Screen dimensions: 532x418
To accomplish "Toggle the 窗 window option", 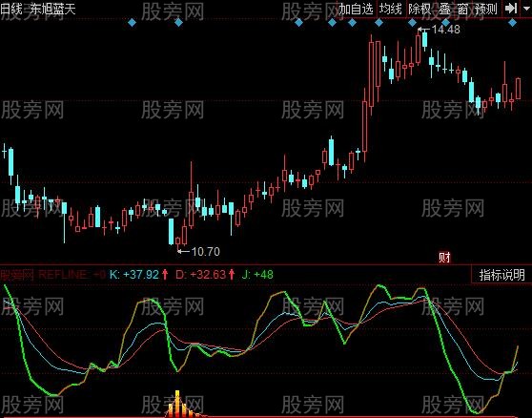I will 462,10.
